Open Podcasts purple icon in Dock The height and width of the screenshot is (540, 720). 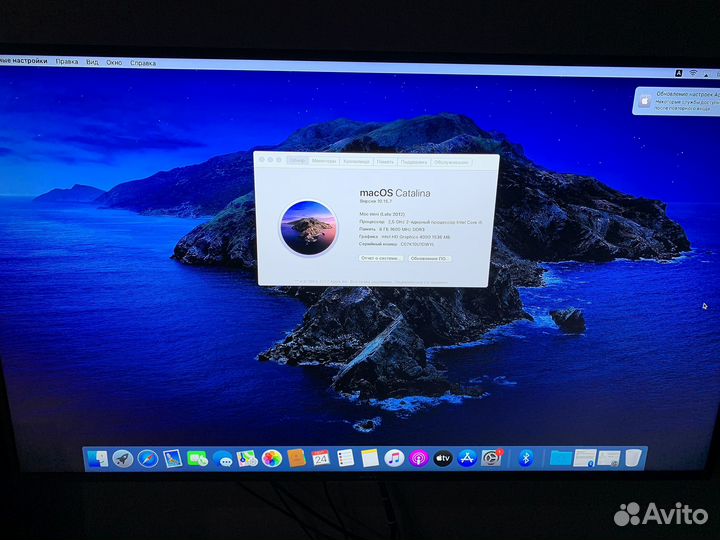point(419,458)
